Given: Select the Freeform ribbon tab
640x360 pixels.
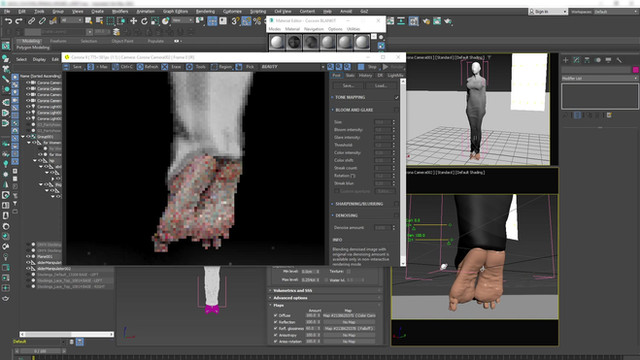Looking at the screenshot, I should point(58,41).
